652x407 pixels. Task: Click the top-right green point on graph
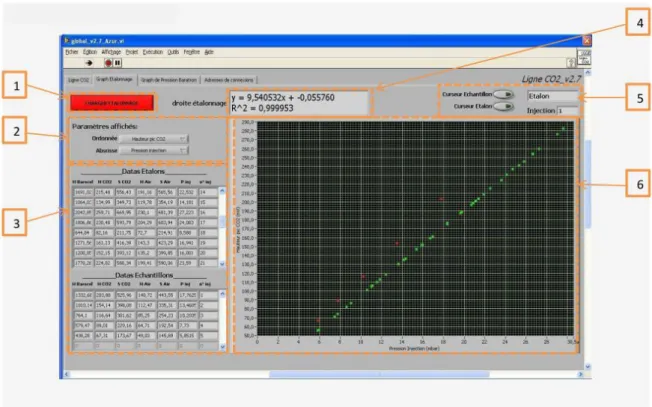[x=564, y=128]
